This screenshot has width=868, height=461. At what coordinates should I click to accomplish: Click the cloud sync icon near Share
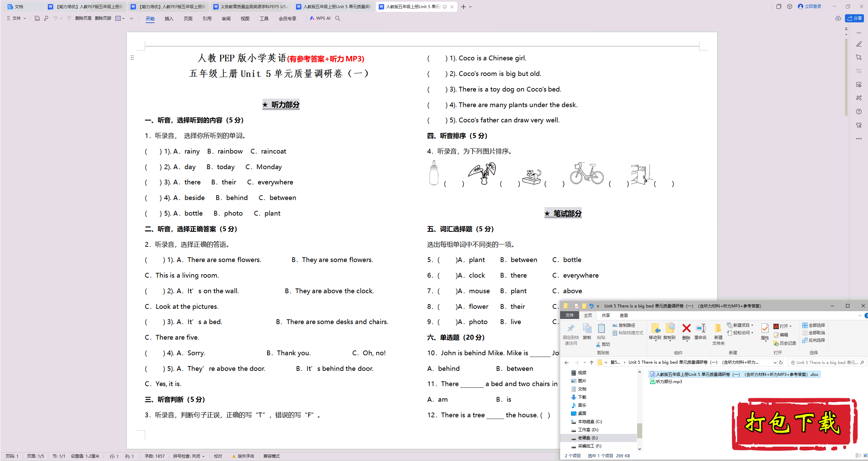[838, 18]
